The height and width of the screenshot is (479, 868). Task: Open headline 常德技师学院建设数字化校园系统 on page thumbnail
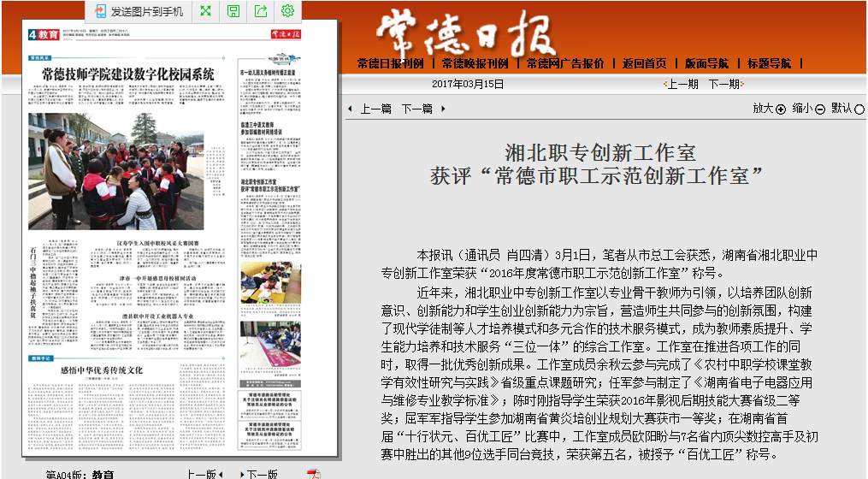click(x=128, y=74)
